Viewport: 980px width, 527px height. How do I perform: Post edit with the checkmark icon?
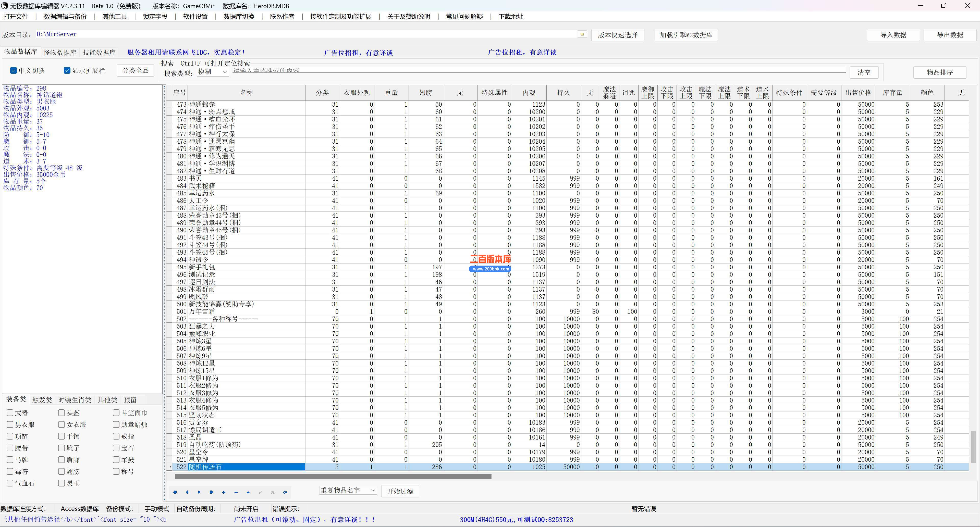260,492
